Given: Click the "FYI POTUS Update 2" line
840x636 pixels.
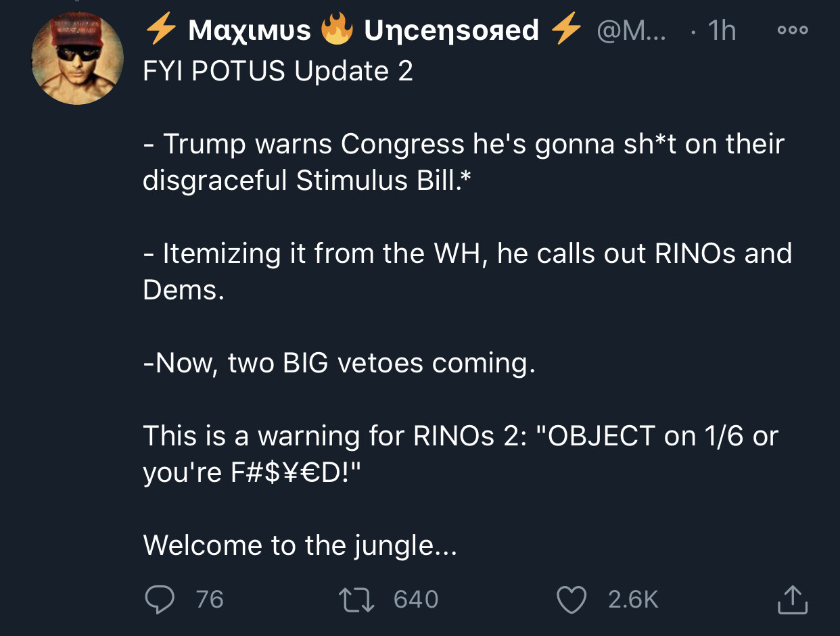Looking at the screenshot, I should (278, 72).
